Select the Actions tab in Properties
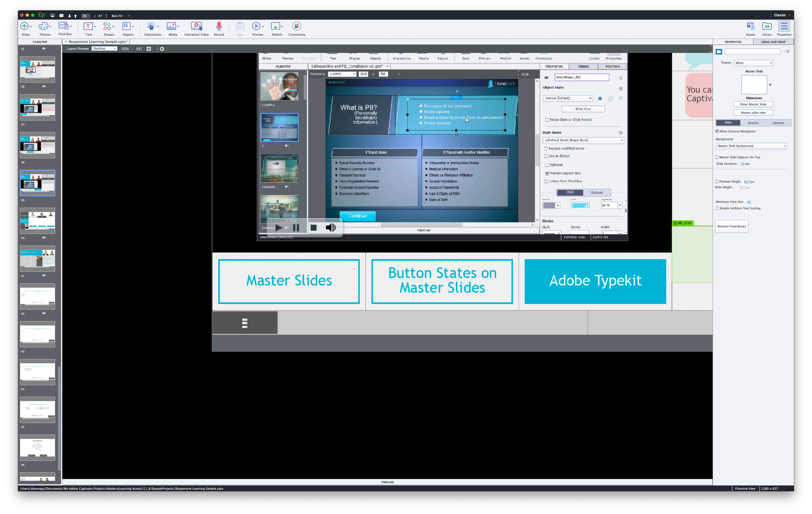 [753, 123]
